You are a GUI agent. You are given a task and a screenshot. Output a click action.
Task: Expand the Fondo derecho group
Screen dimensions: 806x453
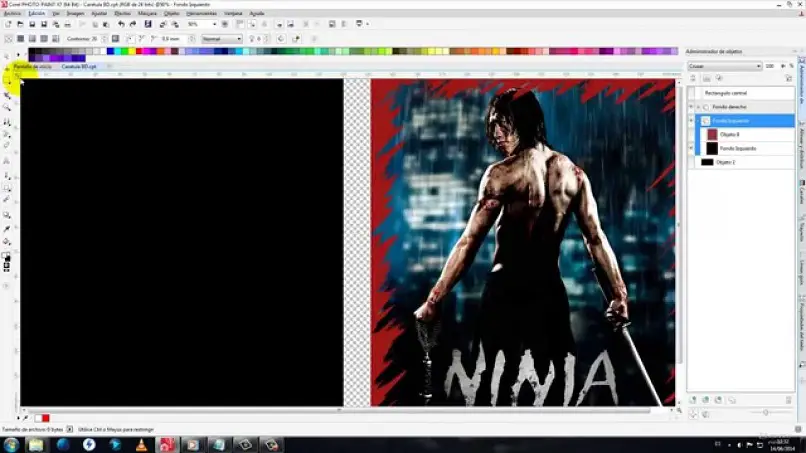[699, 107]
